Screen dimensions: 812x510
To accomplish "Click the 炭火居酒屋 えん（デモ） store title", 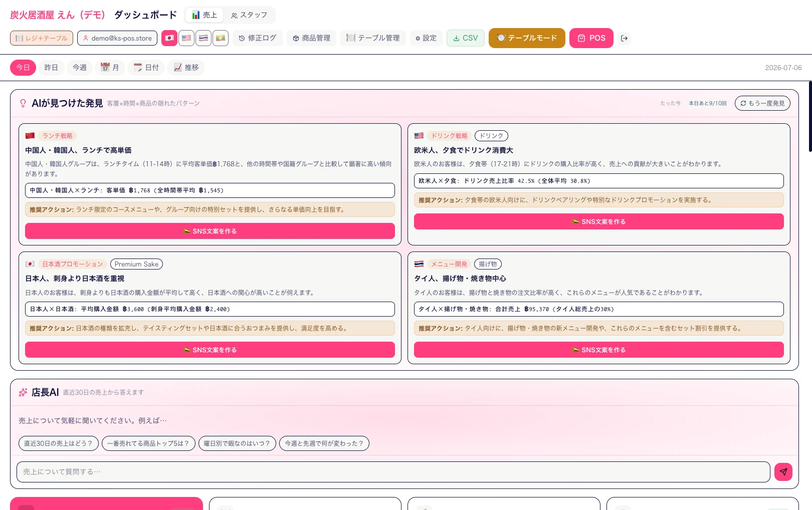I will 58,15.
